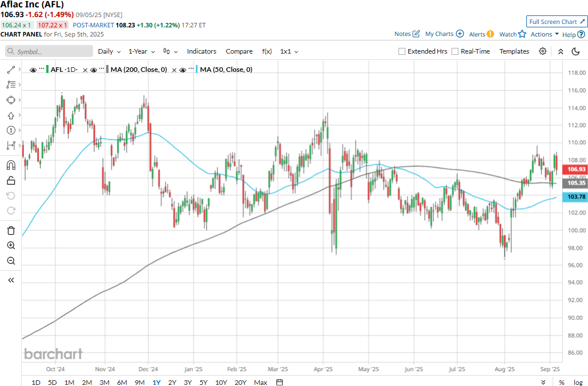Toggle AFL price series visibility
588x386 pixels.
coord(33,70)
